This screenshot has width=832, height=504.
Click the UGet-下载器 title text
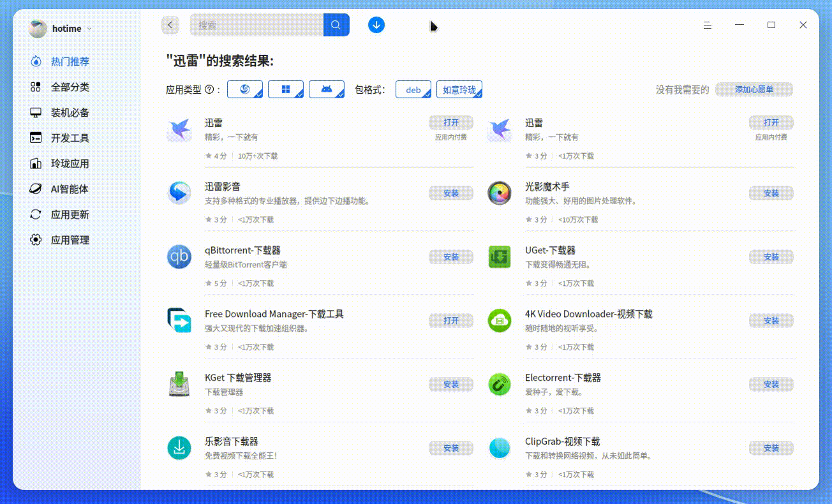[550, 250]
